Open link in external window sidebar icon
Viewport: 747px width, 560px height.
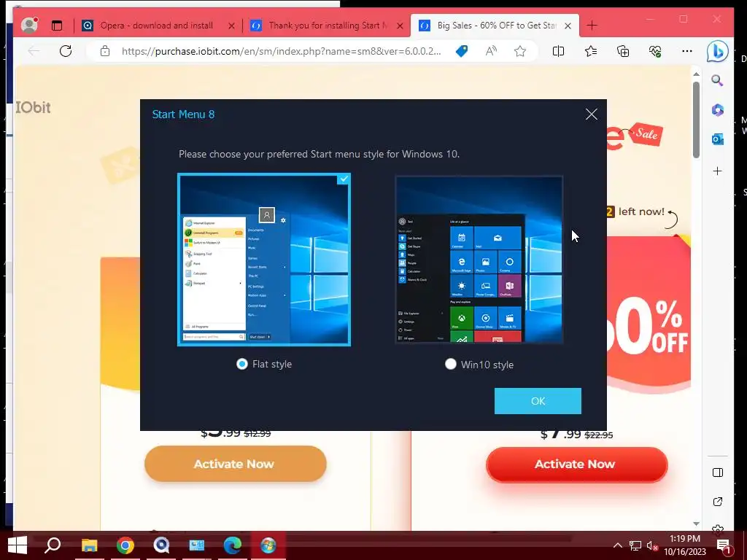718,502
